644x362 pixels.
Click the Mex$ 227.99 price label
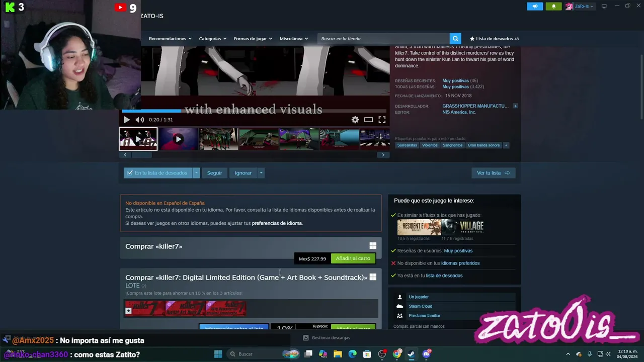point(312,259)
